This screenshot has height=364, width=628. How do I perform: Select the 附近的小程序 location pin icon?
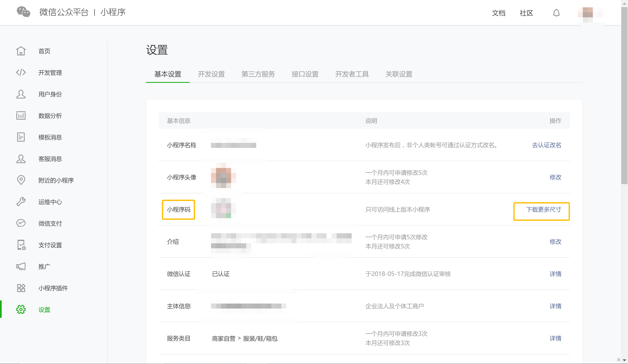pyautogui.click(x=21, y=180)
